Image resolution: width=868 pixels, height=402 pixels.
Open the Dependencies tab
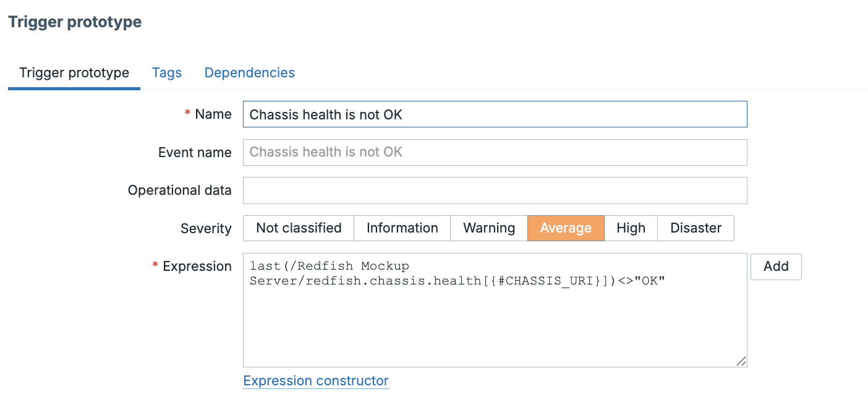[x=249, y=73]
